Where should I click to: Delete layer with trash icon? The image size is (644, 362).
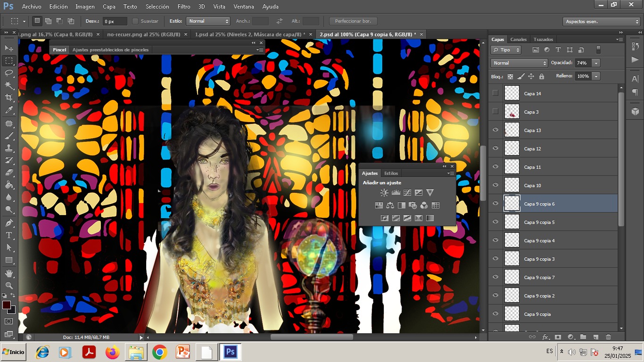pyautogui.click(x=608, y=337)
